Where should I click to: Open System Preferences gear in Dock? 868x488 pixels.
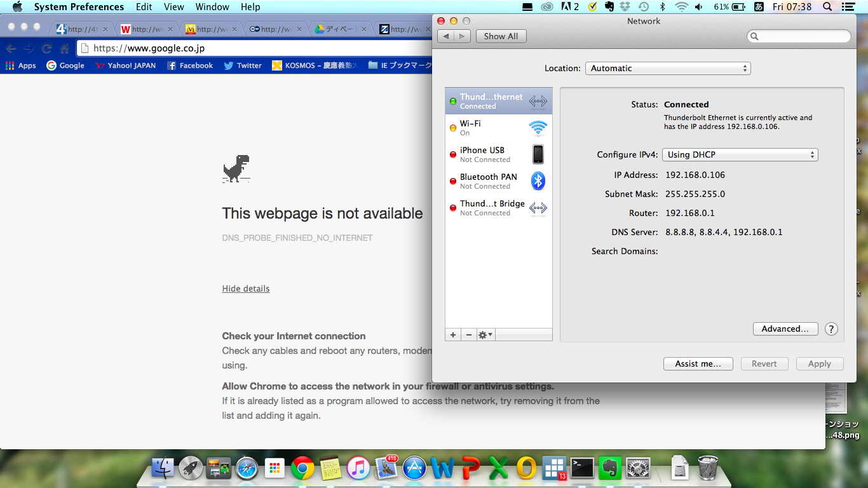[637, 468]
